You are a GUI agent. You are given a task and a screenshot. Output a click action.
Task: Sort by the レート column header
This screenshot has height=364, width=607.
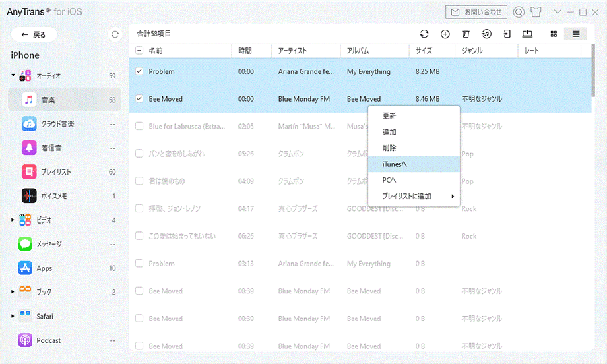532,51
